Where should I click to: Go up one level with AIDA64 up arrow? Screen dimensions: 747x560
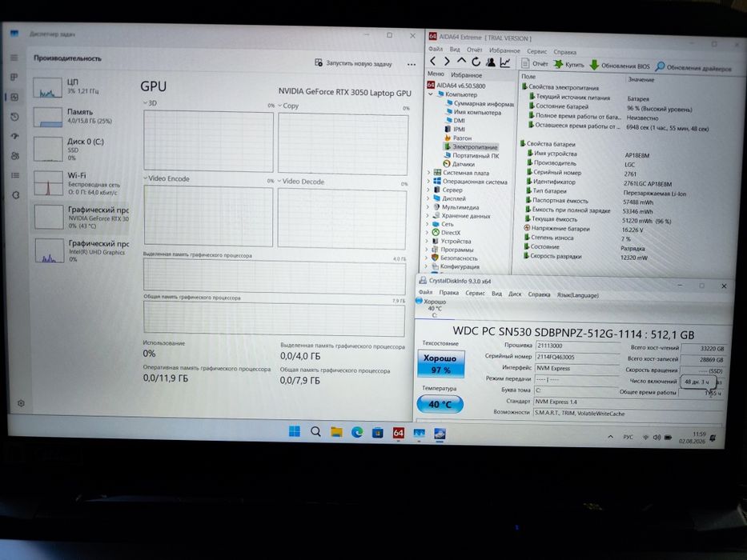tap(461, 62)
